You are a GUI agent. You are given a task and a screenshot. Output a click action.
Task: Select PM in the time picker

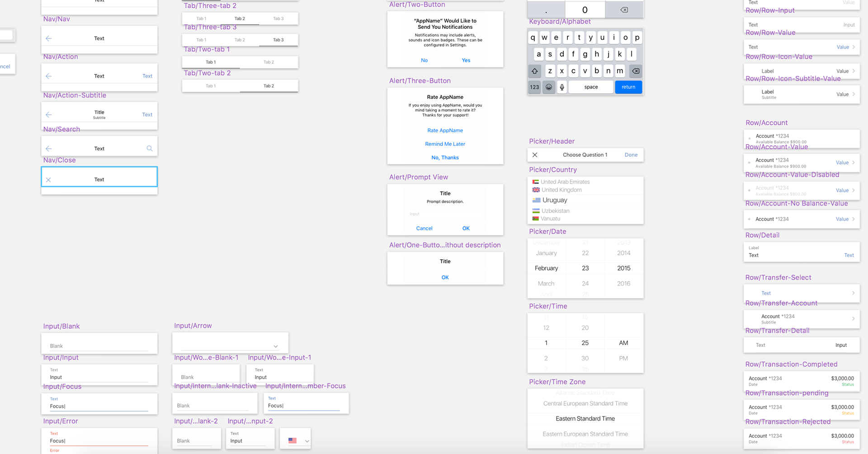[623, 358]
